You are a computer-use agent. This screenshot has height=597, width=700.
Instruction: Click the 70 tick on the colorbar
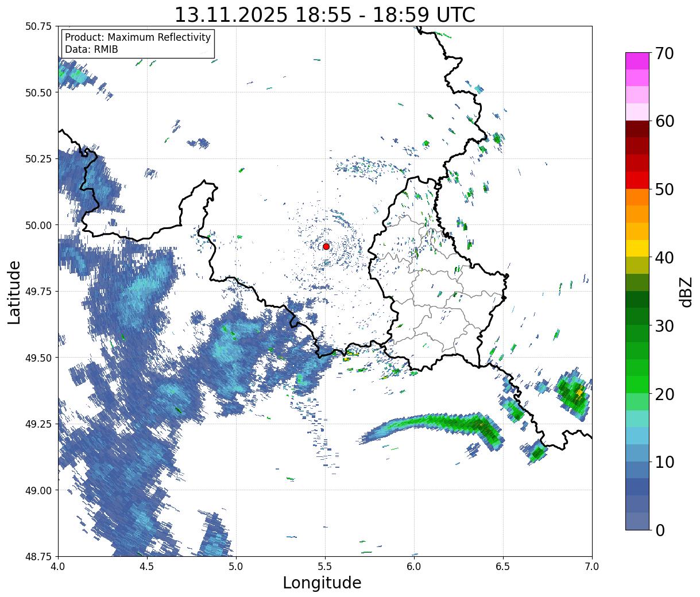(x=664, y=53)
